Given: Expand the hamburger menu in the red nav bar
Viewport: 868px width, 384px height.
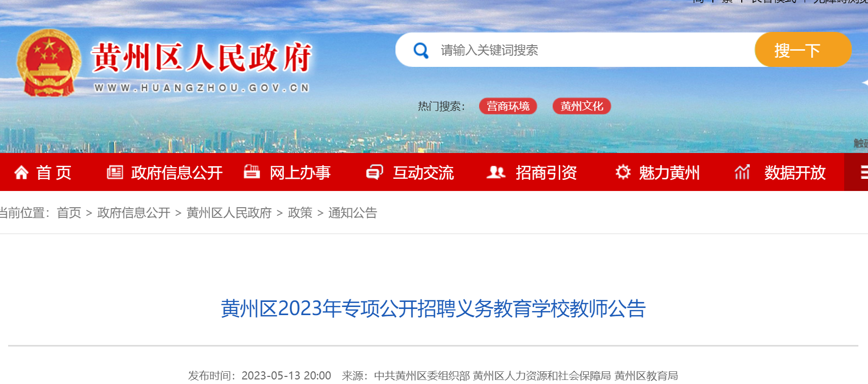Looking at the screenshot, I should click(x=862, y=172).
